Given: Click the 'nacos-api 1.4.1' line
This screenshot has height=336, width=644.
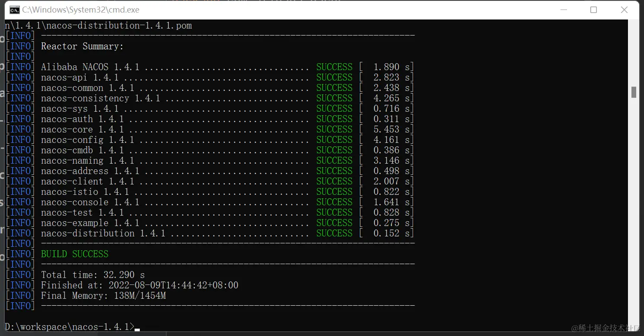Looking at the screenshot, I should pos(80,78).
